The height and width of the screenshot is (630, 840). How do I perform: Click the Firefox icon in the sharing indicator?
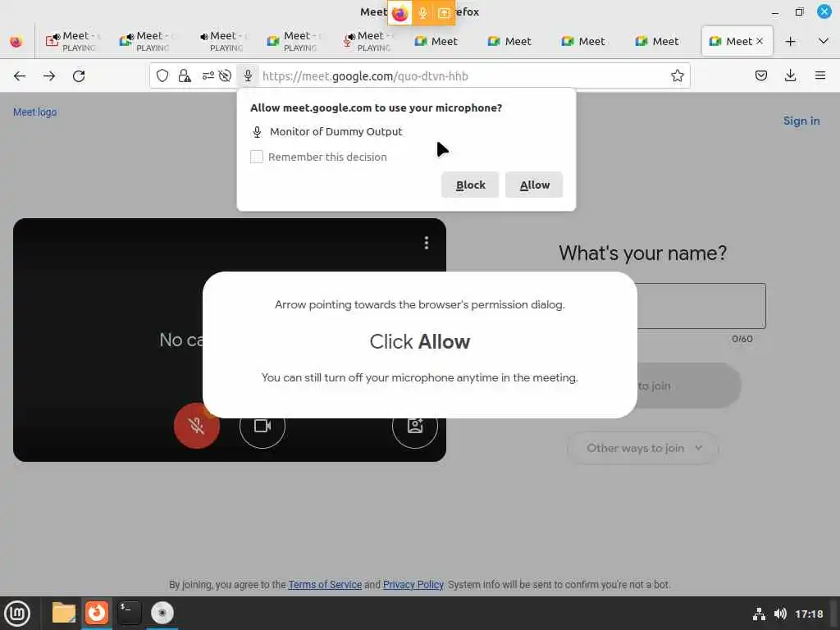click(399, 13)
